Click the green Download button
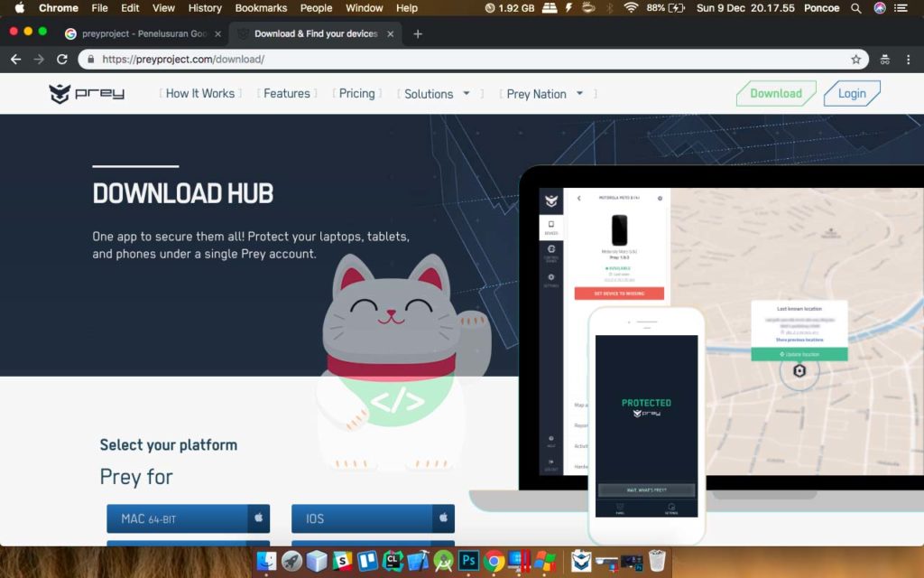Viewport: 924px width, 578px height. [776, 94]
